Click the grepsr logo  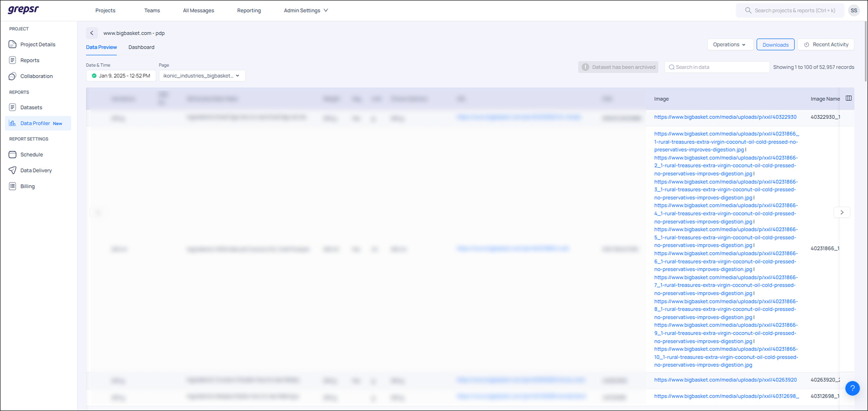click(x=23, y=10)
